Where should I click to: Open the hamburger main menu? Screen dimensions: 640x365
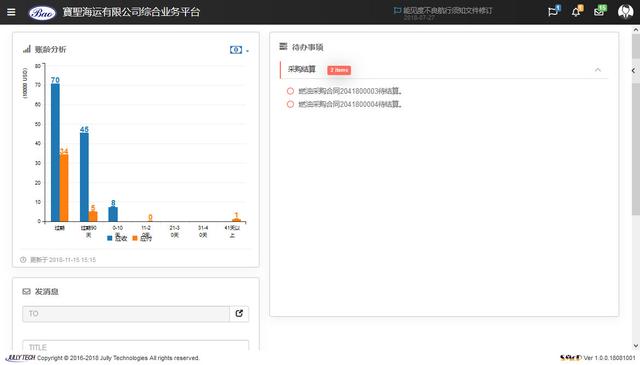point(11,12)
